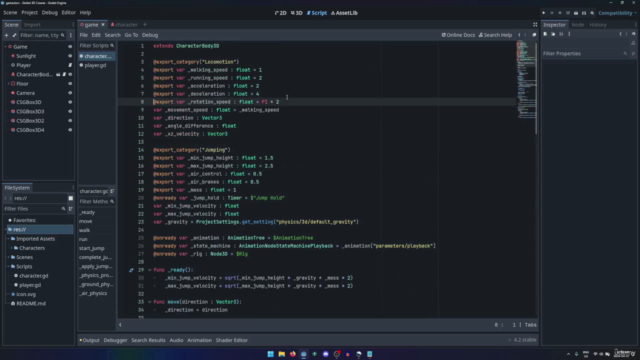Toggle visibility of Sunlight node

(70, 56)
